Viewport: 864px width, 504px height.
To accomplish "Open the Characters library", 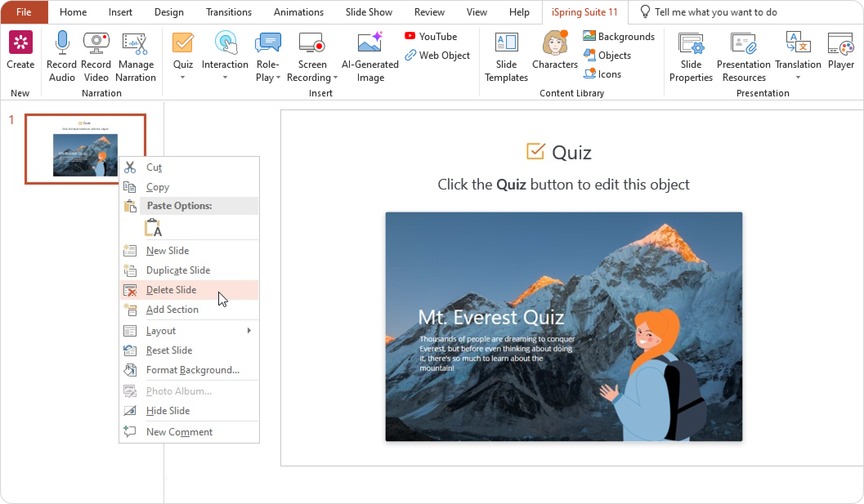I will tap(555, 43).
